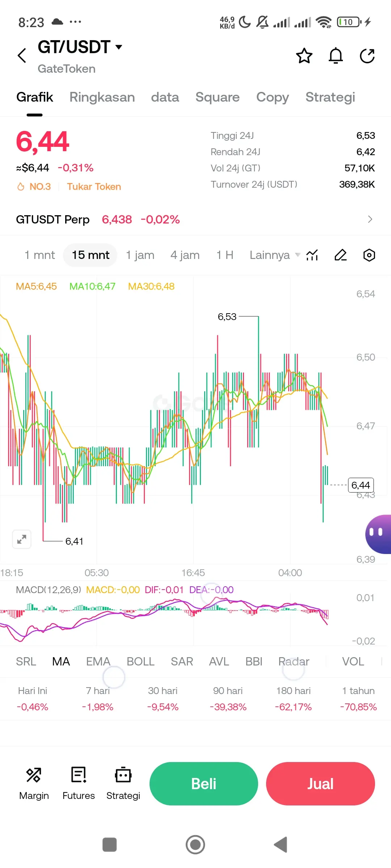Enable the BOLL indicator
The width and height of the screenshot is (391, 868).
140,661
